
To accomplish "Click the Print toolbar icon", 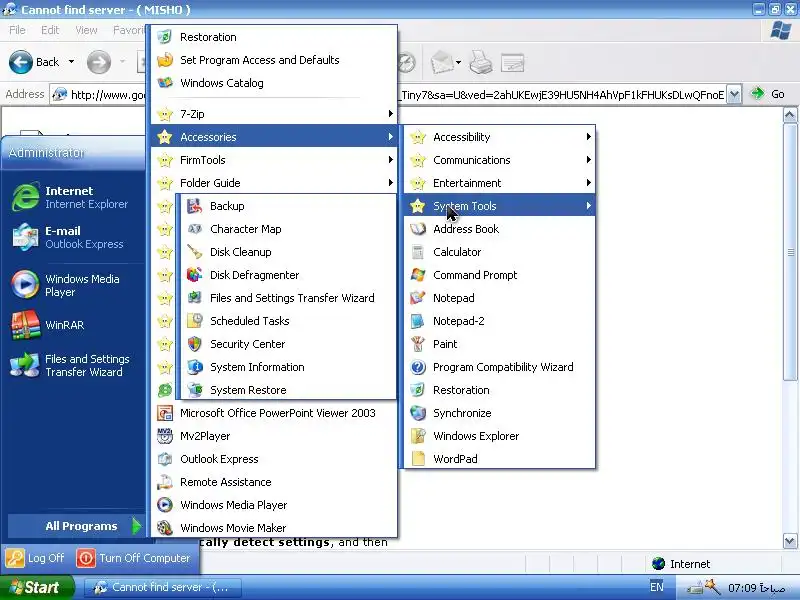I will [x=481, y=63].
